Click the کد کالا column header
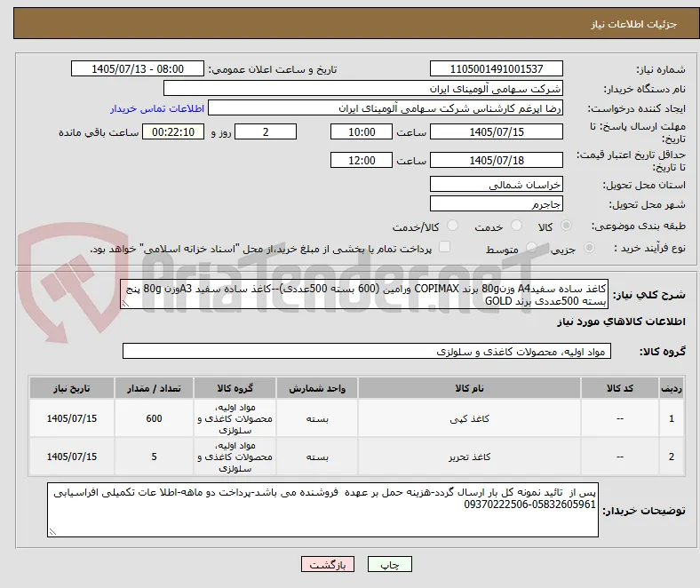This screenshot has width=700, height=588. point(620,388)
